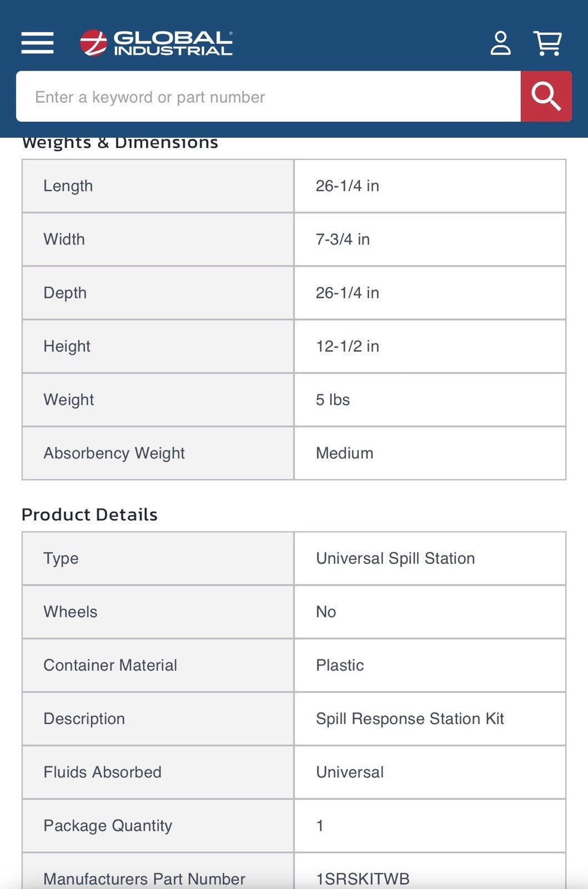Viewport: 588px width, 889px height.
Task: Click the Global Industrial logo
Action: (156, 43)
